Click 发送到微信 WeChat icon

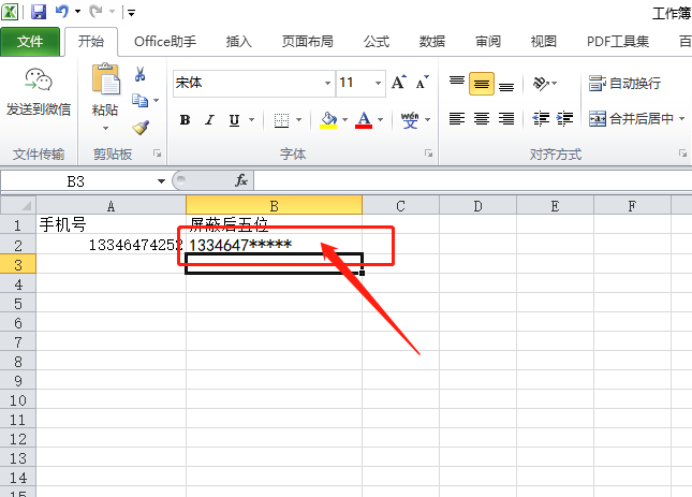click(38, 80)
